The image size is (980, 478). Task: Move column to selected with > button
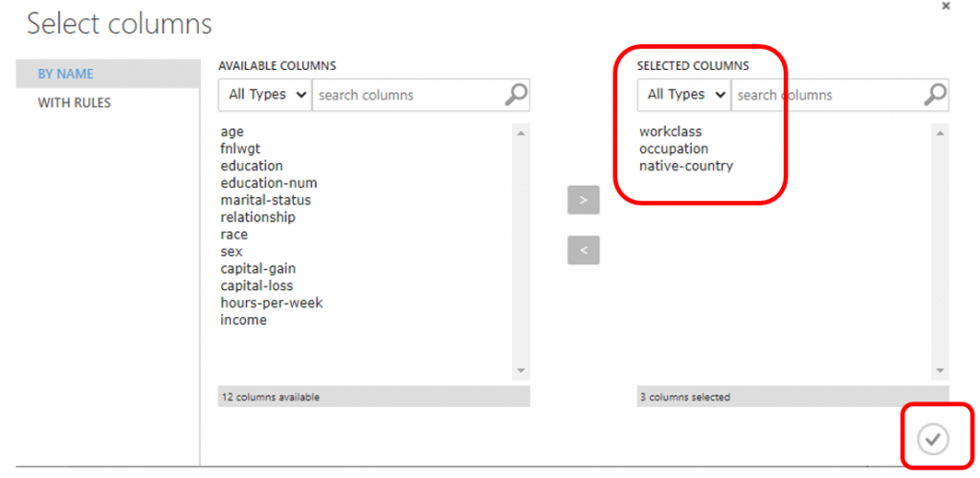(x=583, y=200)
